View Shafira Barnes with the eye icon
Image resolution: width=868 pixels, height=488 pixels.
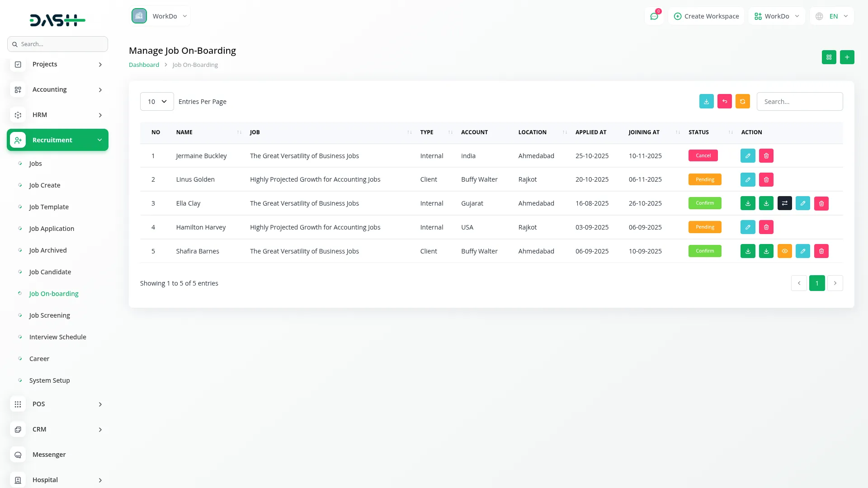[x=784, y=251]
